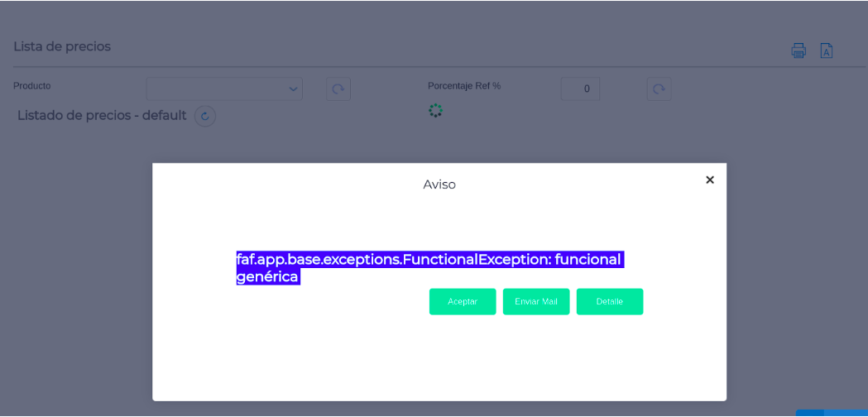Expand the Producto dropdown chevron
Image resolution: width=868 pixels, height=417 pixels.
(x=293, y=89)
